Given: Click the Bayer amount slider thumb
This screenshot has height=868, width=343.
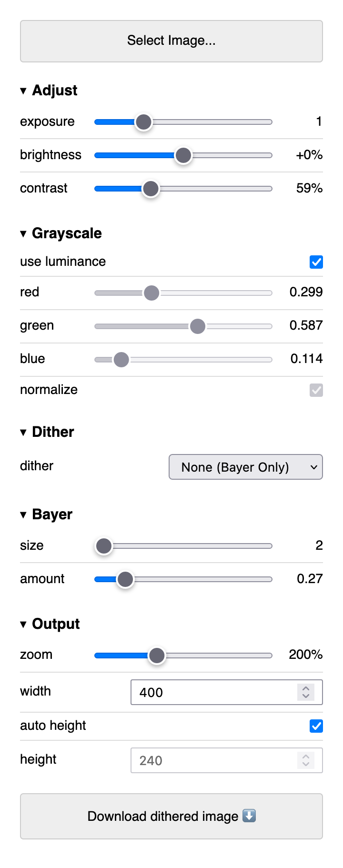Looking at the screenshot, I should coord(125,579).
